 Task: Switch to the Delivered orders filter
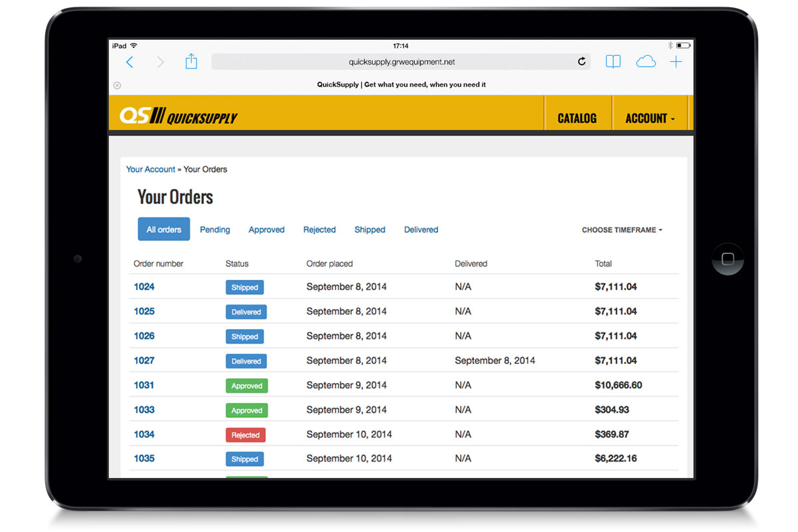click(421, 229)
